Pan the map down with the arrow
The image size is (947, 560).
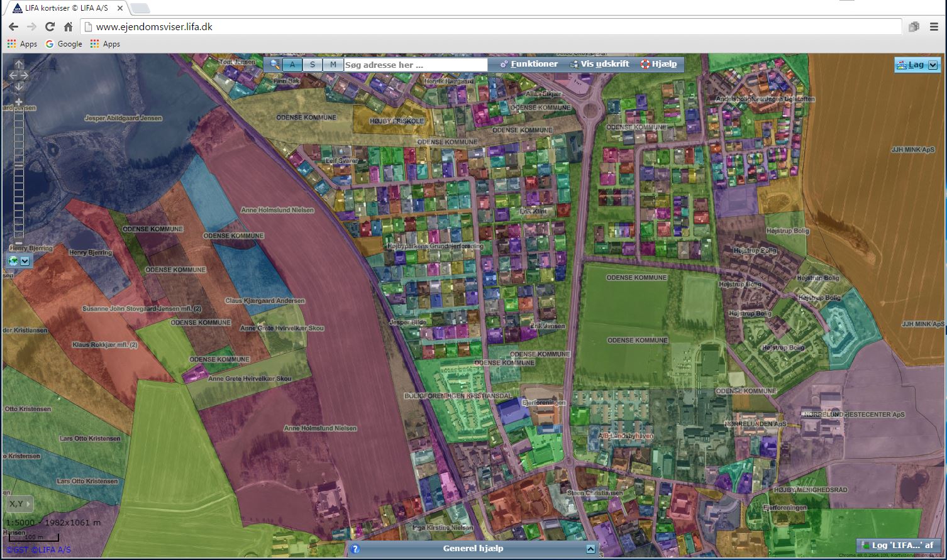[19, 87]
